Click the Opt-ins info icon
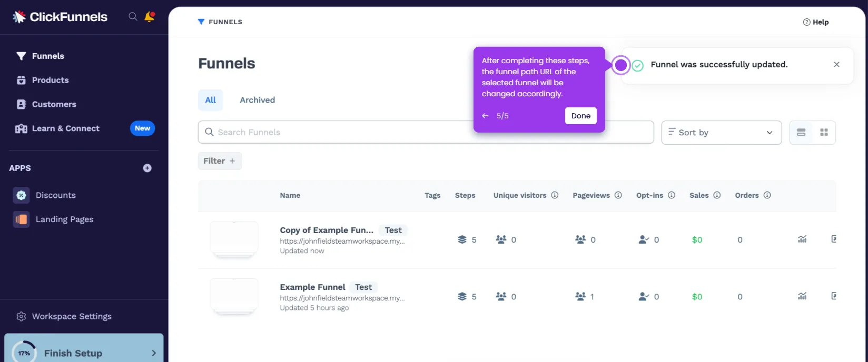The image size is (868, 362). click(672, 195)
